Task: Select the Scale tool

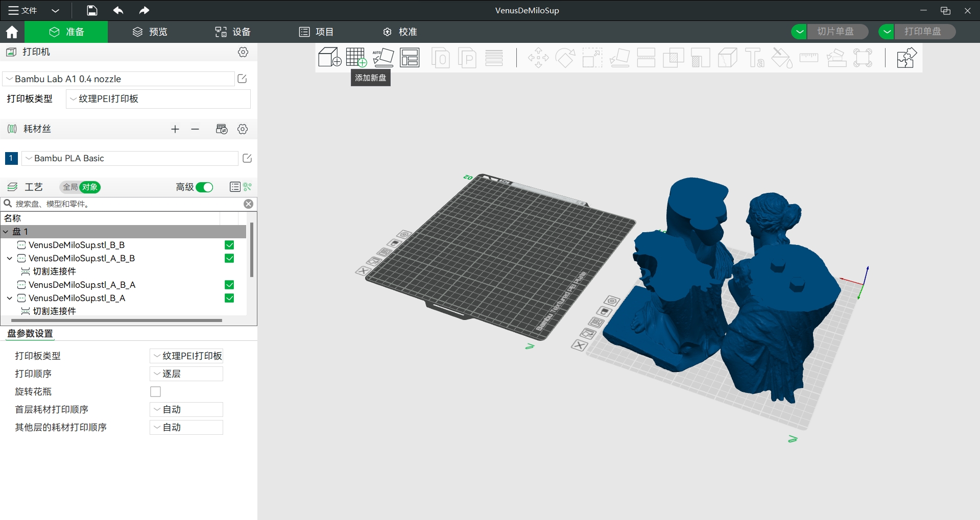Action: 592,58
